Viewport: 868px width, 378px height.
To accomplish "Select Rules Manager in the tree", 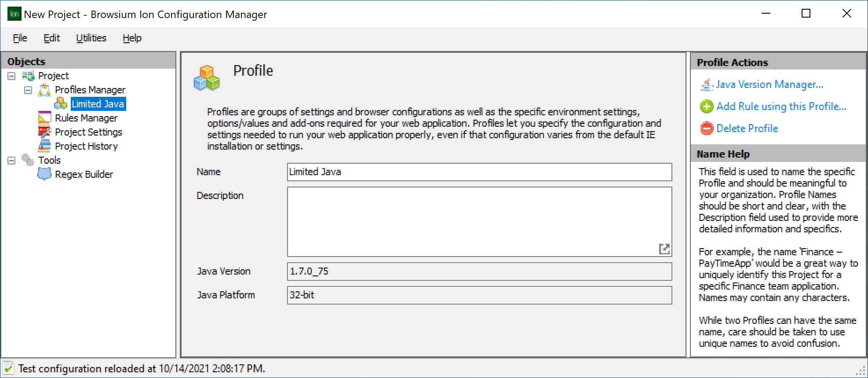I will click(x=86, y=118).
